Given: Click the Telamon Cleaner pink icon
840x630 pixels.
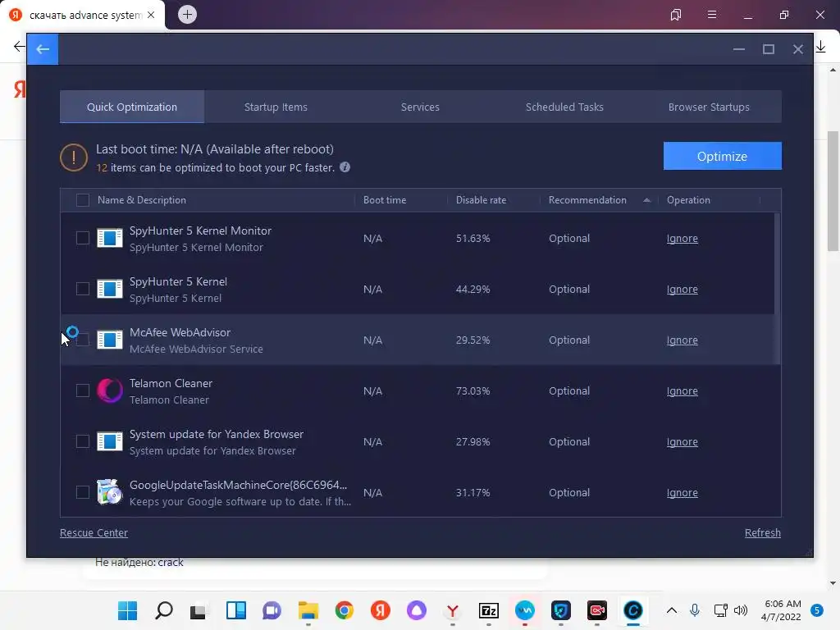Looking at the screenshot, I should click(110, 390).
